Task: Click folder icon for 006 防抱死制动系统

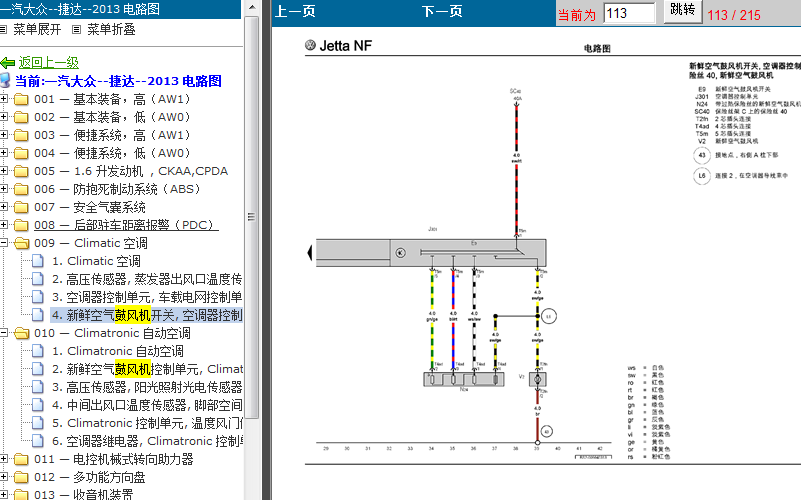Action: pyautogui.click(x=21, y=189)
